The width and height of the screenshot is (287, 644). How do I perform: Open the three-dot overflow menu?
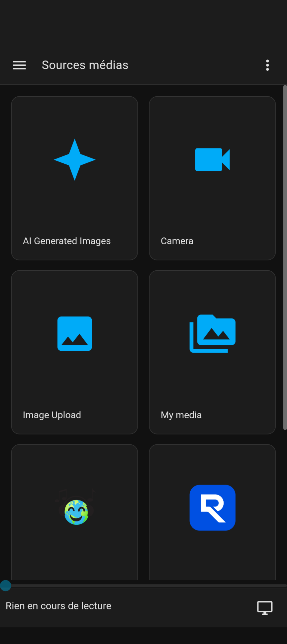tap(267, 65)
